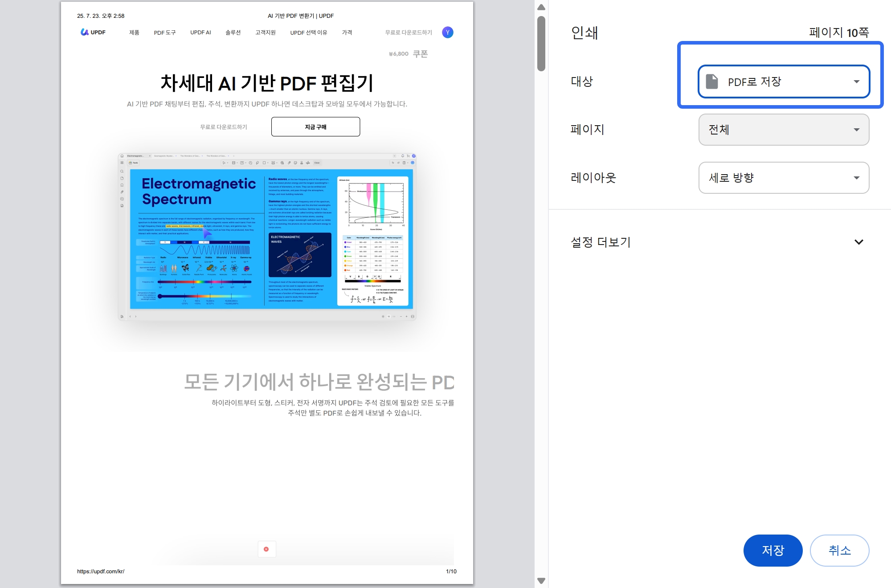Click the https://updf.com/kr/ footer text

[101, 572]
